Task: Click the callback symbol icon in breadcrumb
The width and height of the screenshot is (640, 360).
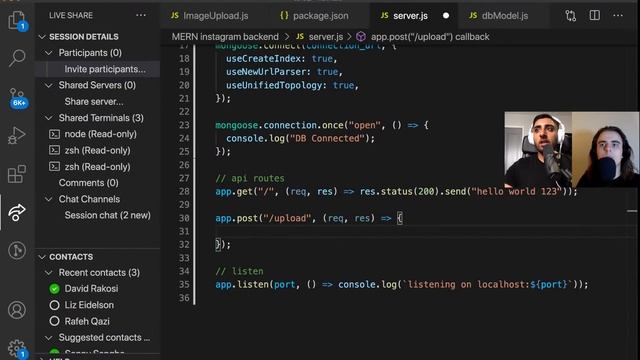Action: [x=361, y=37]
